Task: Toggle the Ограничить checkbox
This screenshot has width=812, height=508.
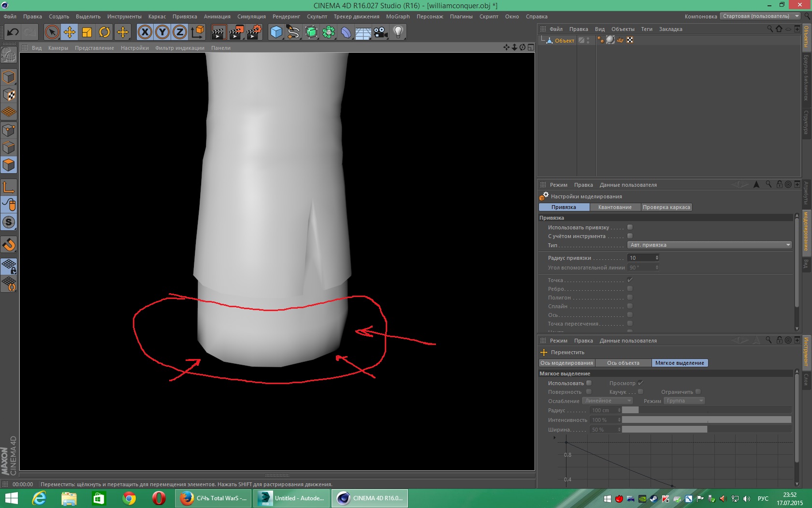Action: click(698, 392)
